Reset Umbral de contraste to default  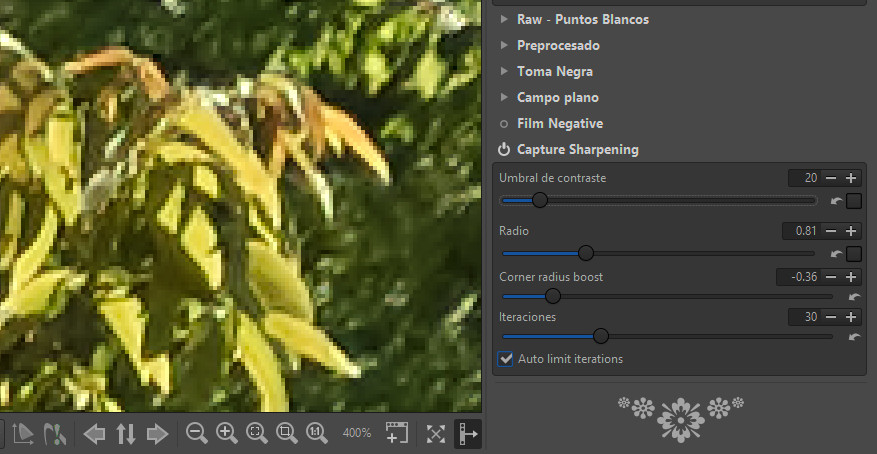[837, 201]
